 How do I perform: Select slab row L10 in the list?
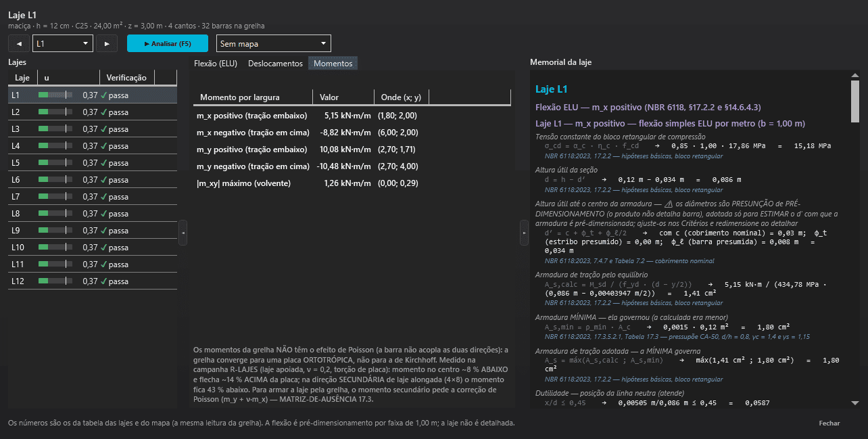click(x=93, y=248)
